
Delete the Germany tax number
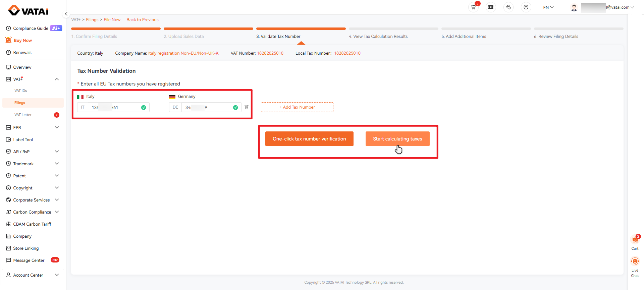coord(247,107)
